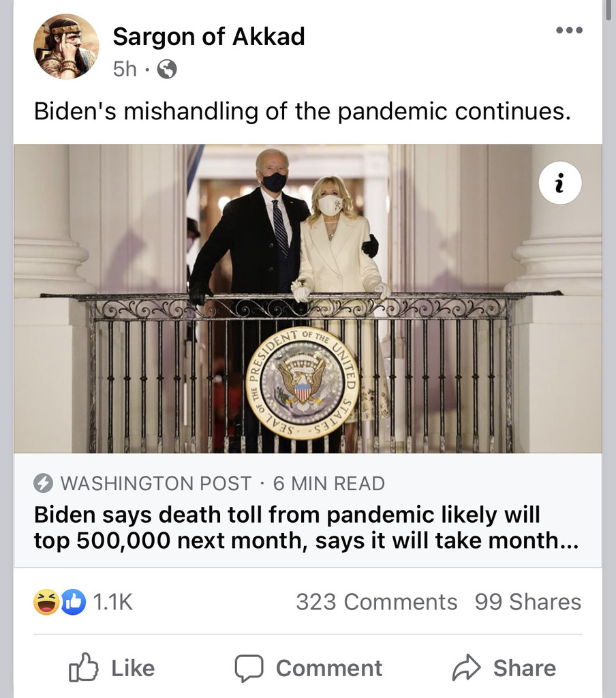View the 99 Shares list
This screenshot has height=698, width=616.
click(x=528, y=602)
